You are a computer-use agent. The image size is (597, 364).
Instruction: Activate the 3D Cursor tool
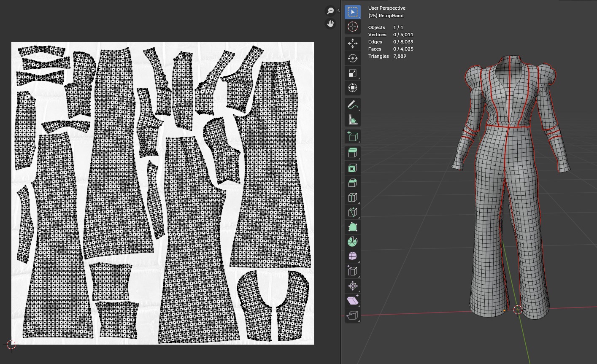[x=353, y=27]
